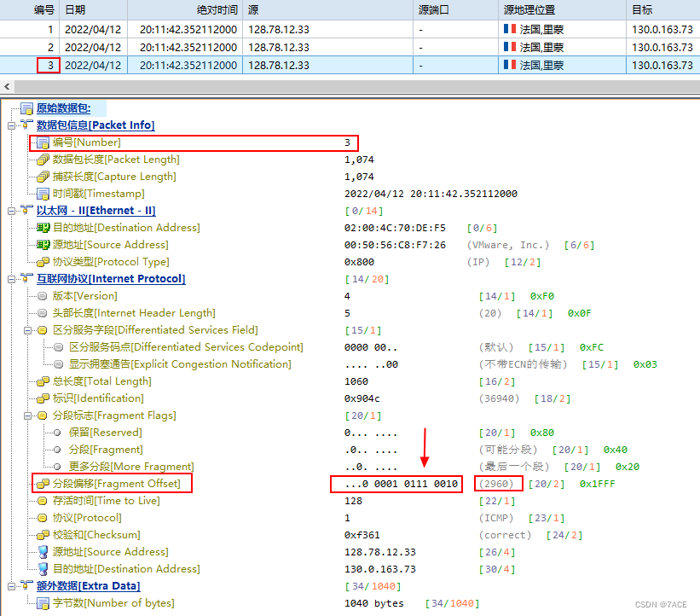This screenshot has height=616, width=700.
Task: Click the Identification field icon
Action: pos(43,398)
